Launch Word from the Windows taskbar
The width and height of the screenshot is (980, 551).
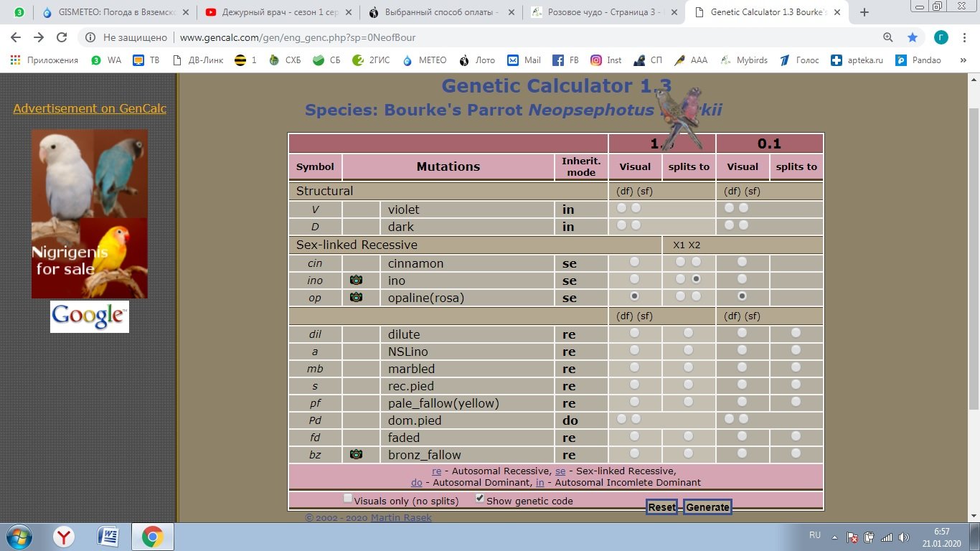(108, 536)
